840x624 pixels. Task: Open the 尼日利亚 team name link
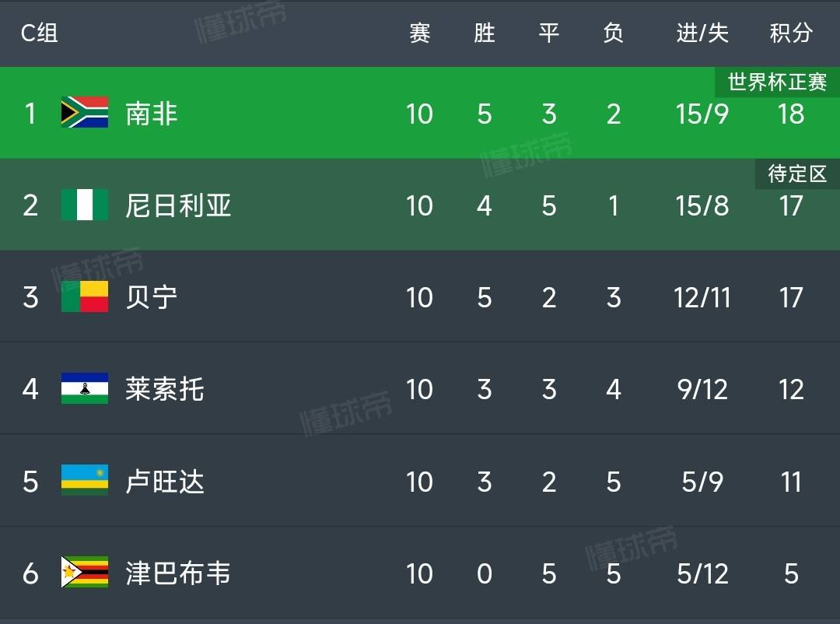178,205
